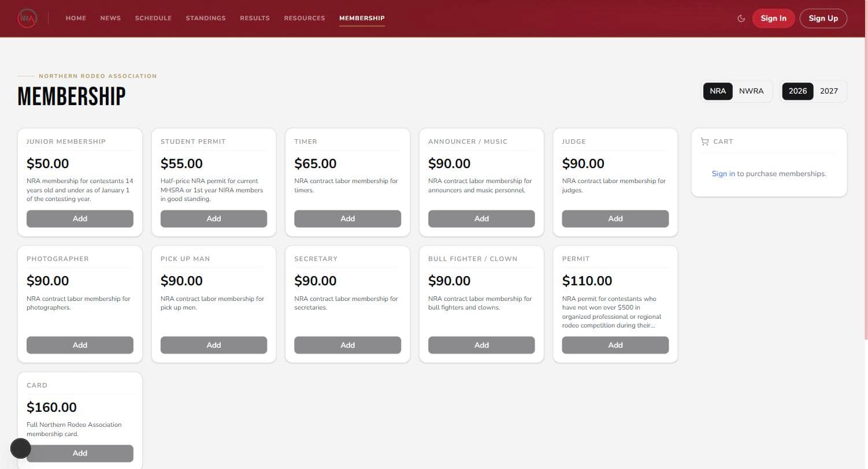Click the Timer $65.00 price
The image size is (868, 469).
point(316,164)
